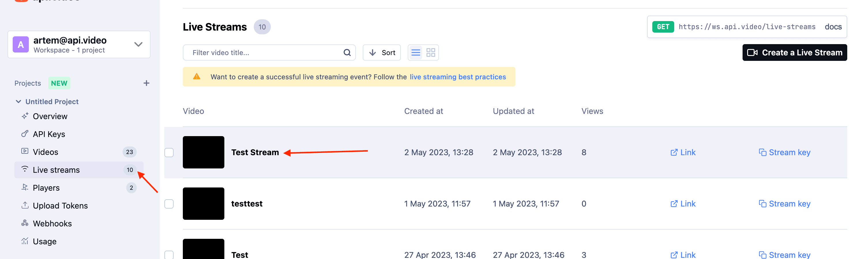Open the Test Stream thumbnail
868x259 pixels.
click(x=204, y=152)
